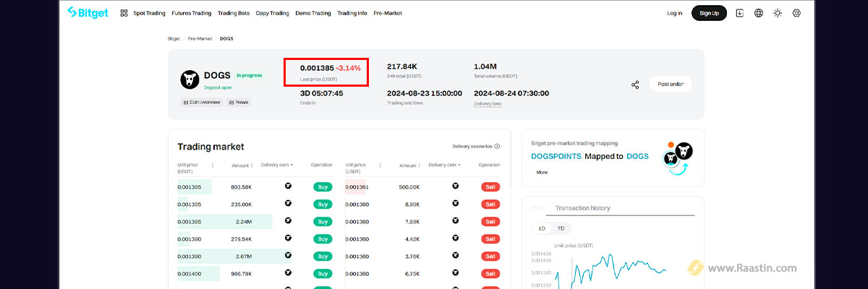Viewport: 868px width, 289px height.
Task: Open Trading Bots menu
Action: (x=234, y=13)
